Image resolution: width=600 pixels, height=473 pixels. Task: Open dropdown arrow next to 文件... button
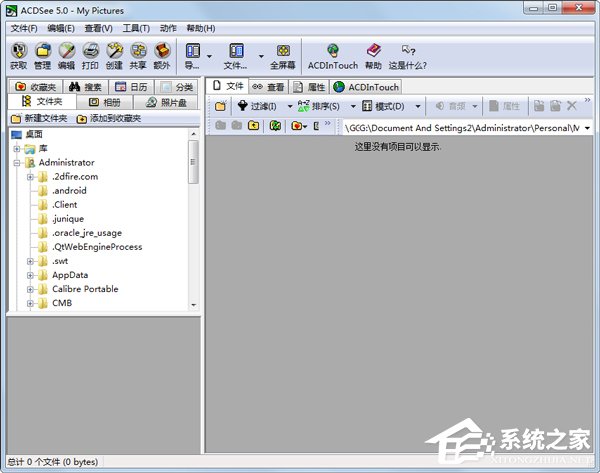(261, 56)
